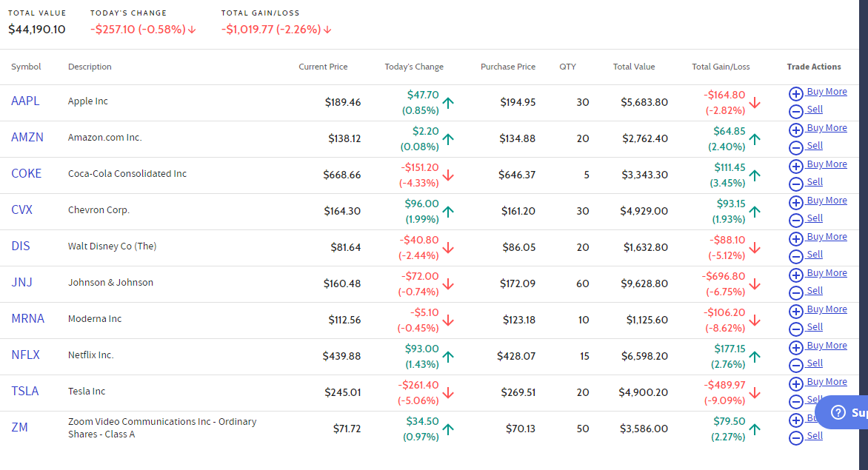Click Buy More for Amazon.com Inc.
This screenshot has height=470, width=868.
[x=827, y=128]
